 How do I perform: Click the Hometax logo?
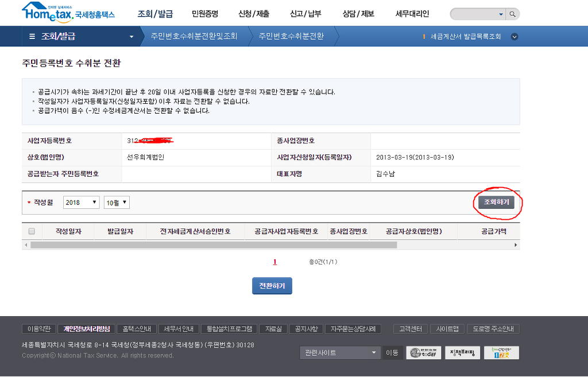click(68, 12)
